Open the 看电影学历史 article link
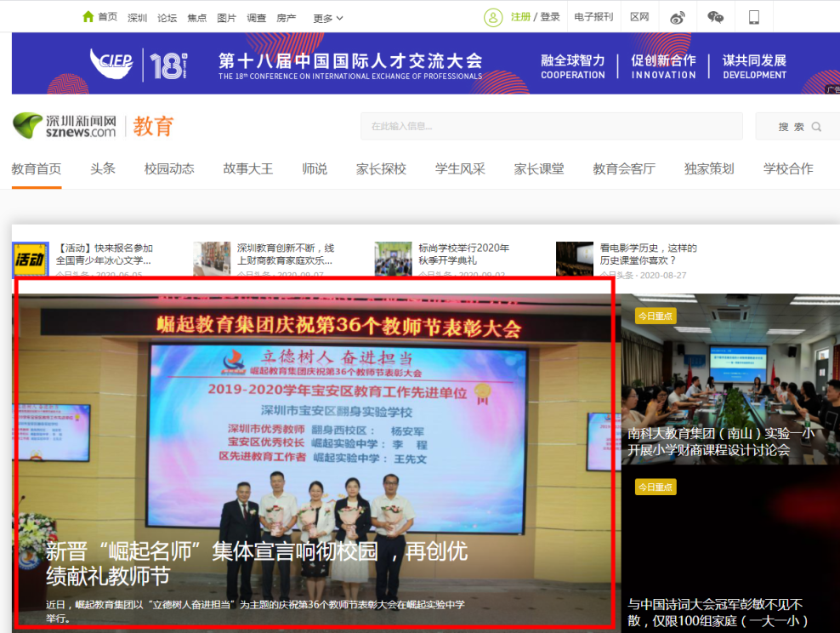The height and width of the screenshot is (633, 840). (648, 254)
